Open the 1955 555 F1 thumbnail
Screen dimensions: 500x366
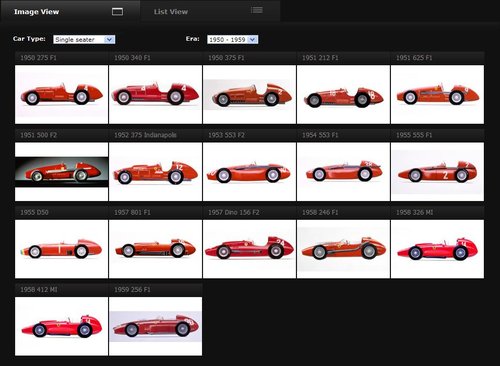point(437,172)
